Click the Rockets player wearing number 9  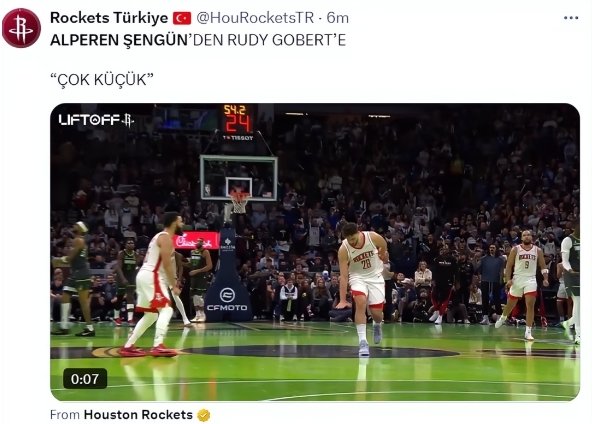[x=525, y=285]
